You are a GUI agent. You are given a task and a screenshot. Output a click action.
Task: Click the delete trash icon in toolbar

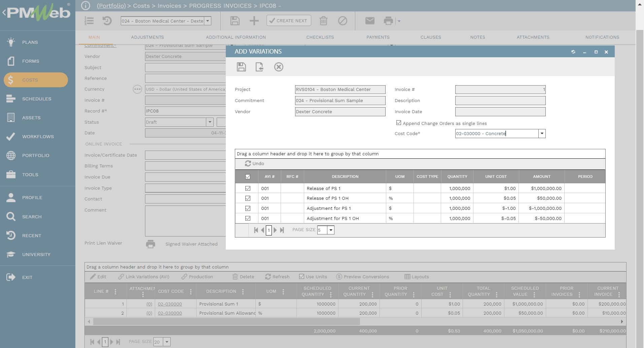[x=323, y=21]
